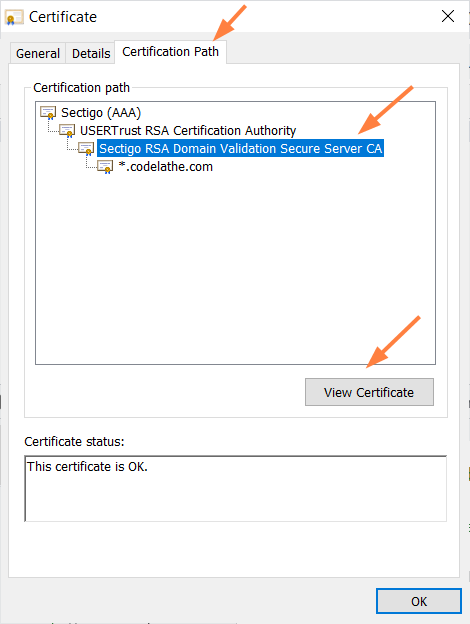The width and height of the screenshot is (470, 624).
Task: Confirm with the OK button
Action: pyautogui.click(x=419, y=601)
